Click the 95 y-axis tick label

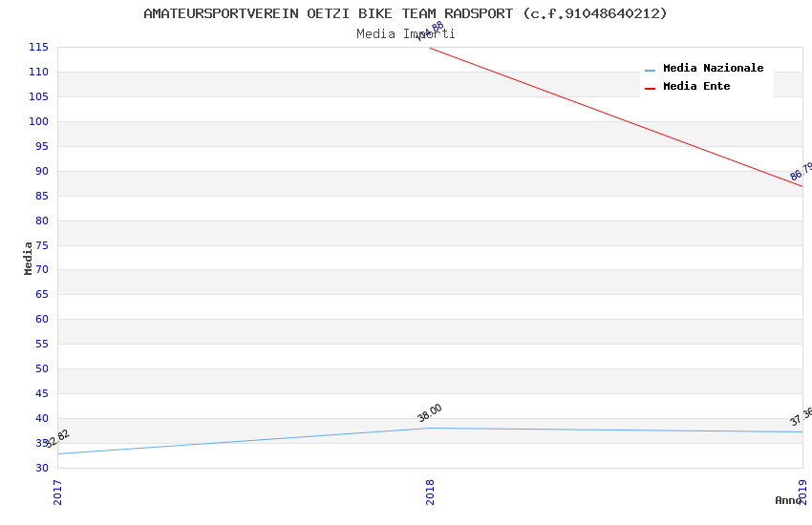(42, 146)
